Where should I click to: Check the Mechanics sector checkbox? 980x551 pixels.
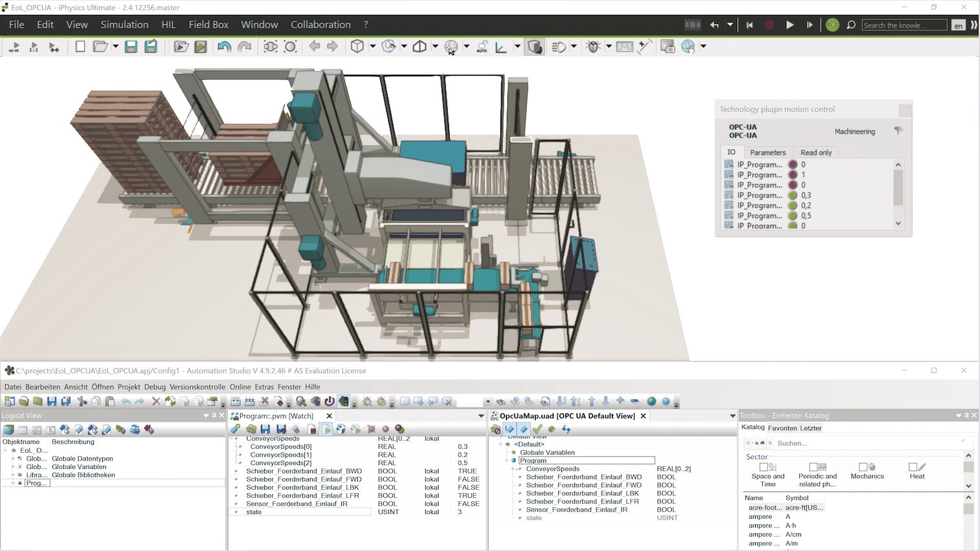pyautogui.click(x=863, y=467)
